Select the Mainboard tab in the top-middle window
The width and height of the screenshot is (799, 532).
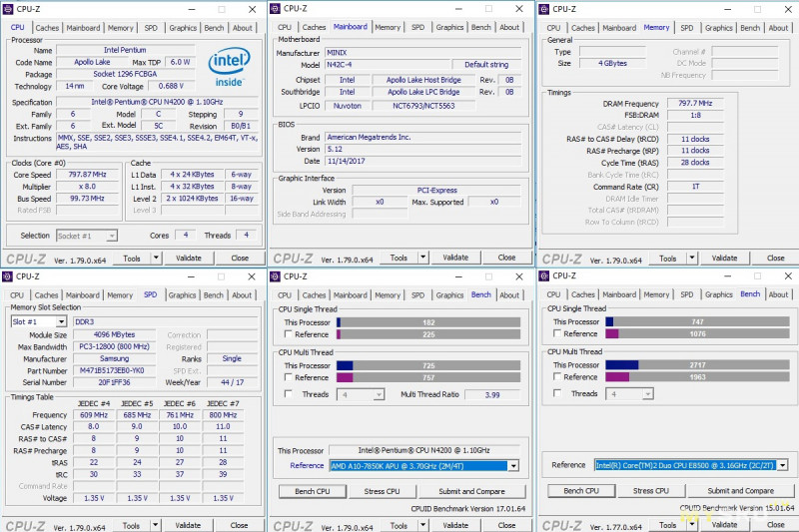tap(351, 27)
